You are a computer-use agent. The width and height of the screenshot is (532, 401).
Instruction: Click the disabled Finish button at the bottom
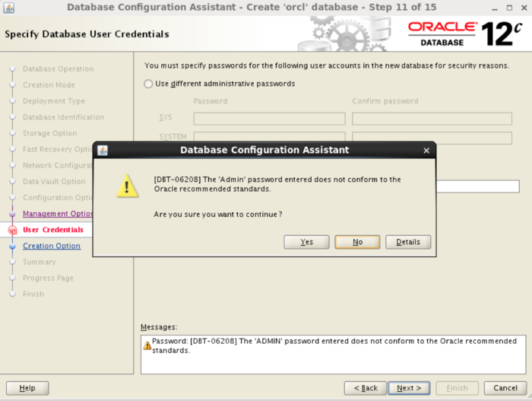tap(457, 388)
